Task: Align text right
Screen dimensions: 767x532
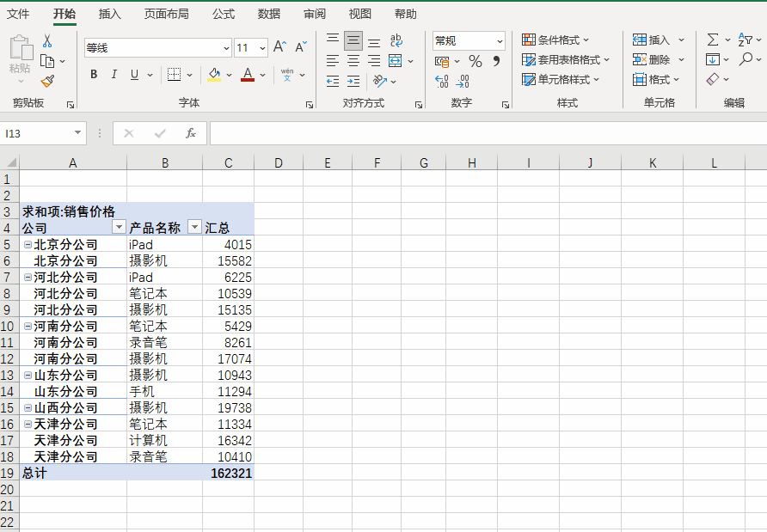Action: (374, 61)
